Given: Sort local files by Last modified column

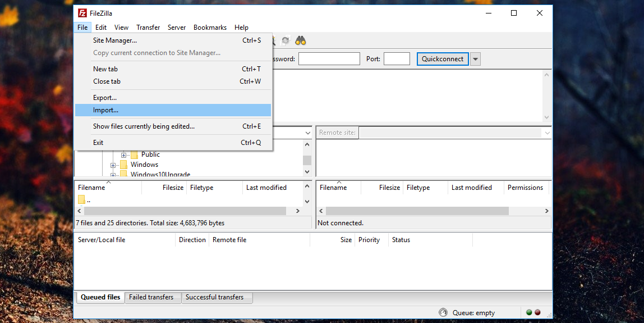Looking at the screenshot, I should tap(273, 188).
